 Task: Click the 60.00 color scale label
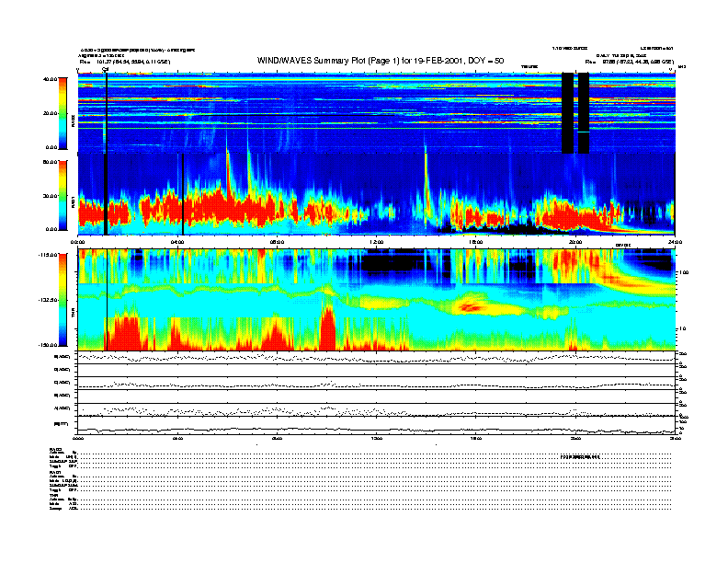pos(51,162)
